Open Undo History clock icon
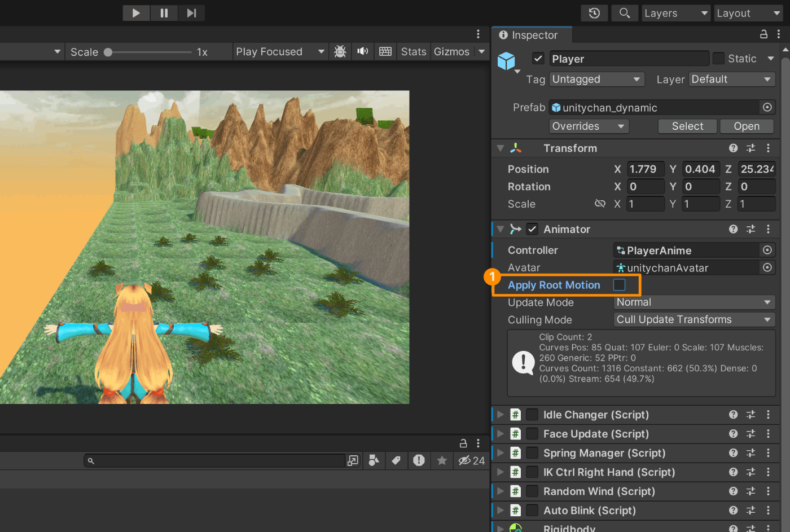This screenshot has height=532, width=790. 594,13
